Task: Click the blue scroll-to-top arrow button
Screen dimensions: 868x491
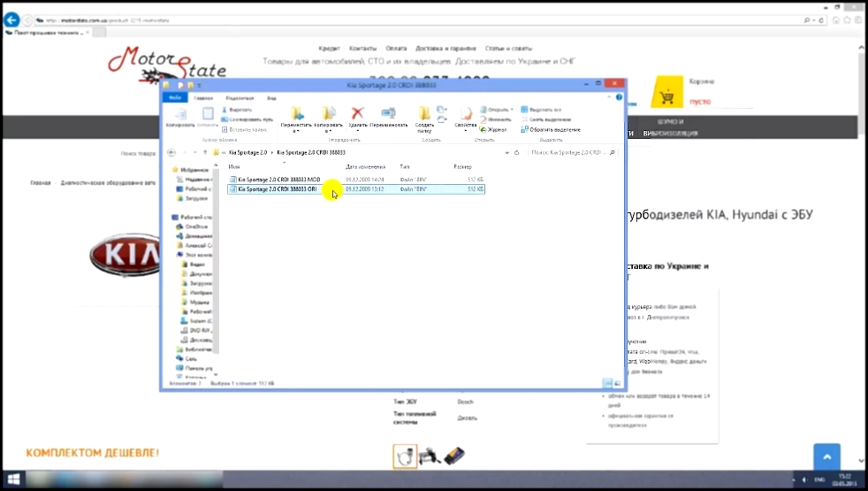Action: [827, 456]
